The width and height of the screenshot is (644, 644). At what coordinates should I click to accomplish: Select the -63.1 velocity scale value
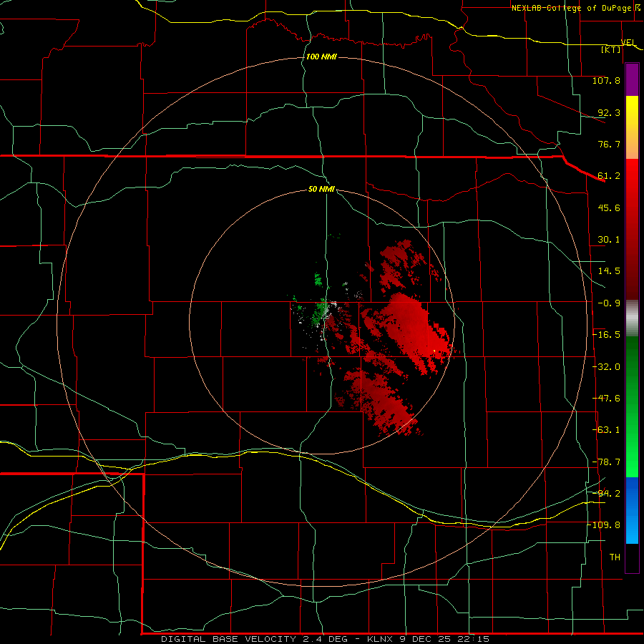point(607,430)
